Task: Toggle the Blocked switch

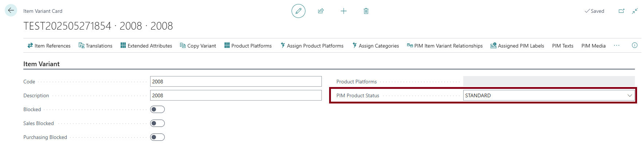Action: [x=157, y=109]
